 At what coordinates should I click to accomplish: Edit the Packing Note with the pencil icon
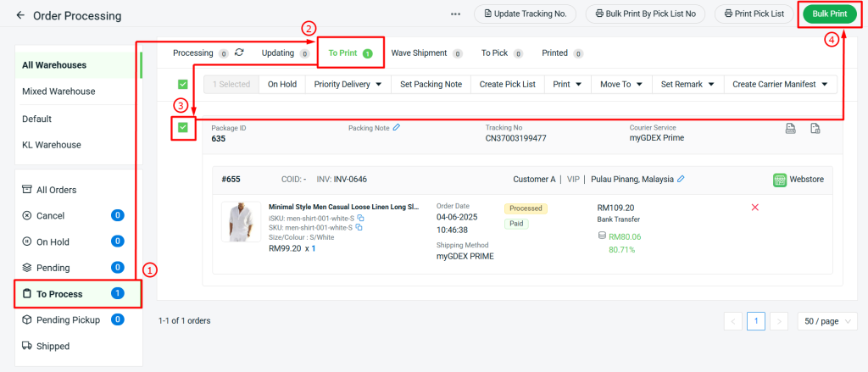pyautogui.click(x=396, y=127)
